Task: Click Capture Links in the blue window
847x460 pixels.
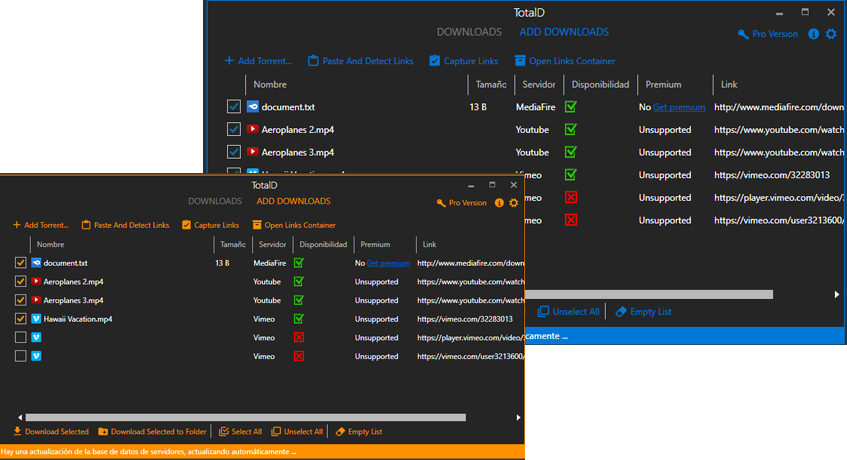Action: click(463, 61)
